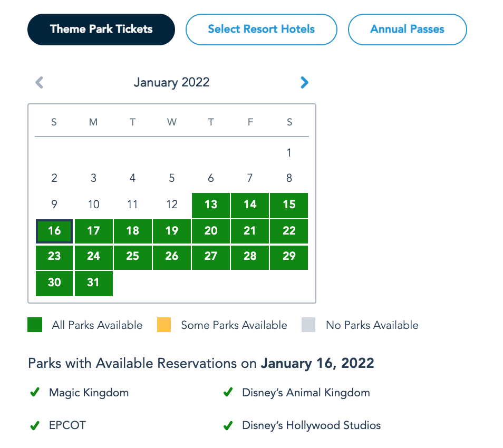Select the highlighted January 16 date
The width and height of the screenshot is (503, 448).
coord(54,231)
